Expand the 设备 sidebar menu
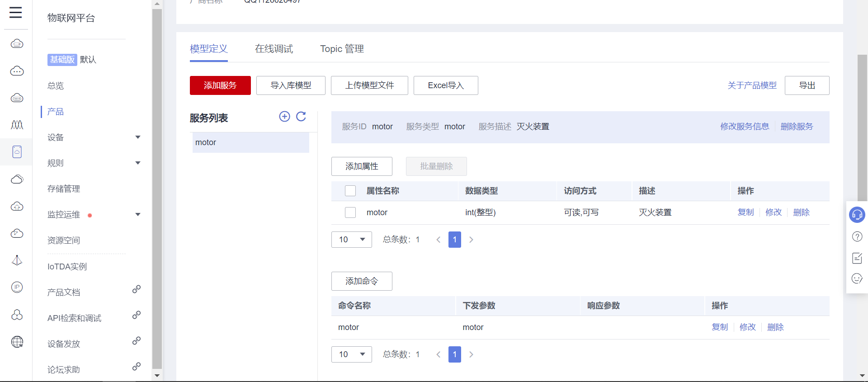The width and height of the screenshot is (868, 382). (x=138, y=137)
